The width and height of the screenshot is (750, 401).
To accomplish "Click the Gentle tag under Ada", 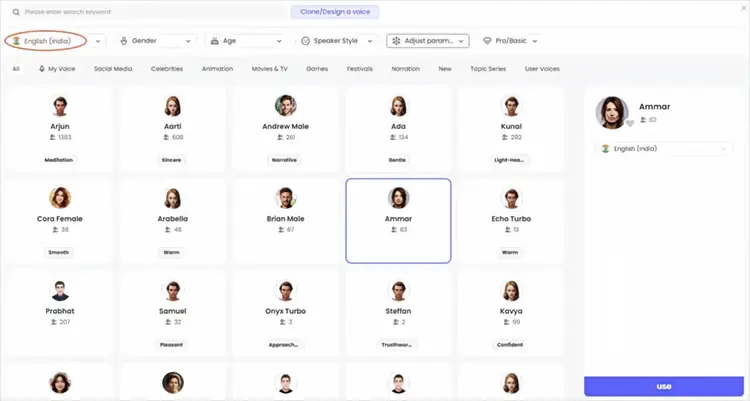I will [x=397, y=160].
